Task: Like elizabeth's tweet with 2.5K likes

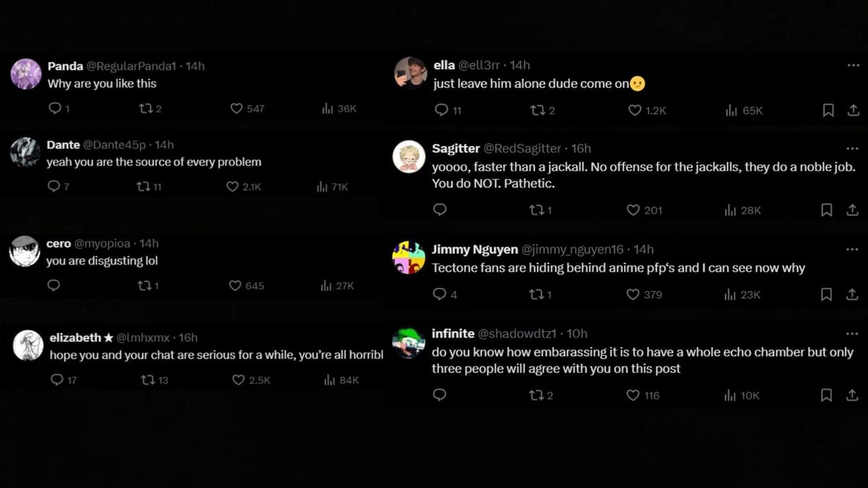Action: point(239,380)
